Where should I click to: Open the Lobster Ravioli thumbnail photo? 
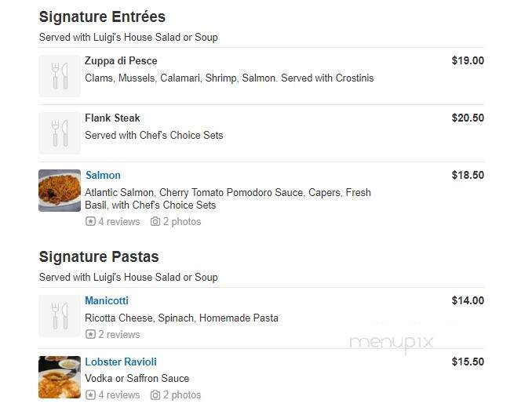pos(60,377)
